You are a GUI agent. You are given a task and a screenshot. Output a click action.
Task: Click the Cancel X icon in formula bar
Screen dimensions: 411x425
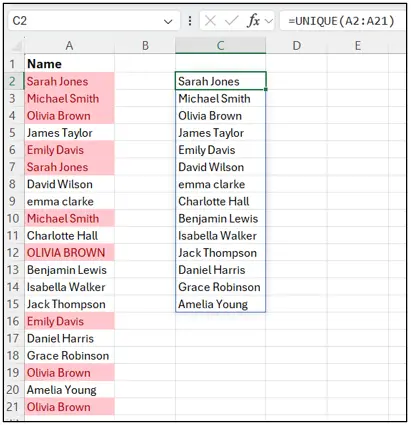(x=210, y=21)
